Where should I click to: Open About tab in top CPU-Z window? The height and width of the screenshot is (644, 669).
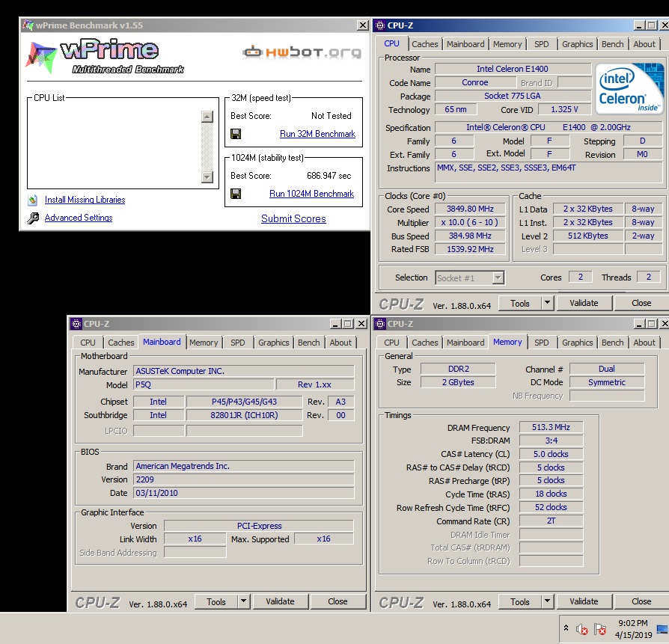644,44
